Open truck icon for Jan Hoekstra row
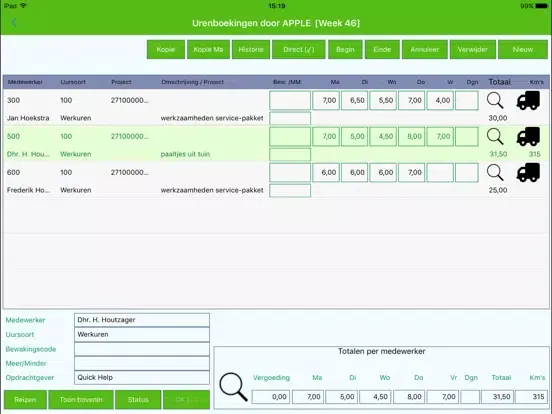 point(528,101)
